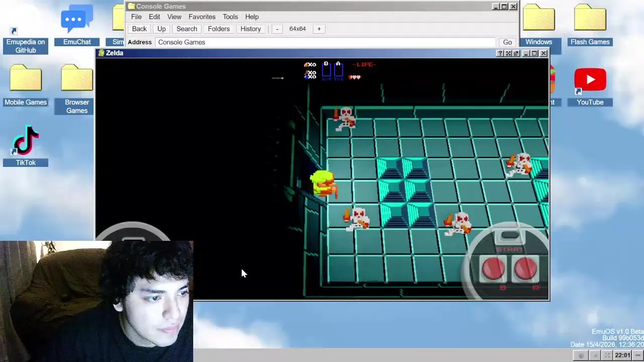Viewport: 644px width, 362px height.
Task: Click the Folders toolbar button
Action: pos(219,29)
